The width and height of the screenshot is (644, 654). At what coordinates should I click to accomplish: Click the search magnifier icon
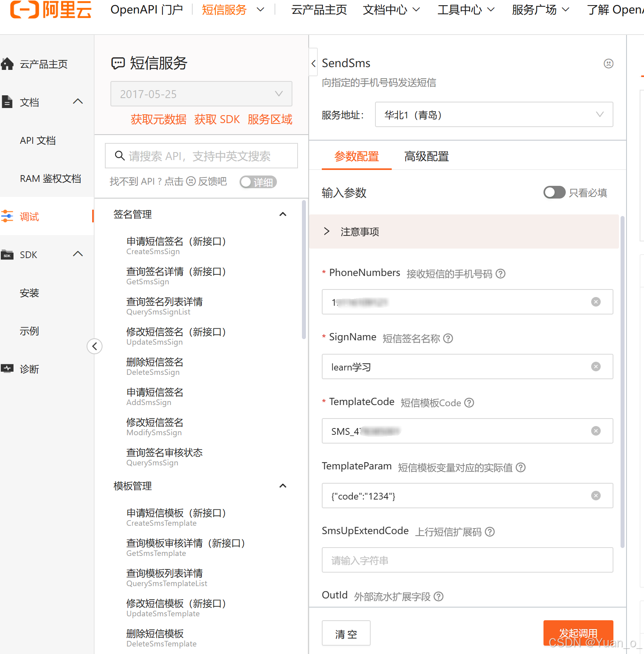click(x=120, y=156)
